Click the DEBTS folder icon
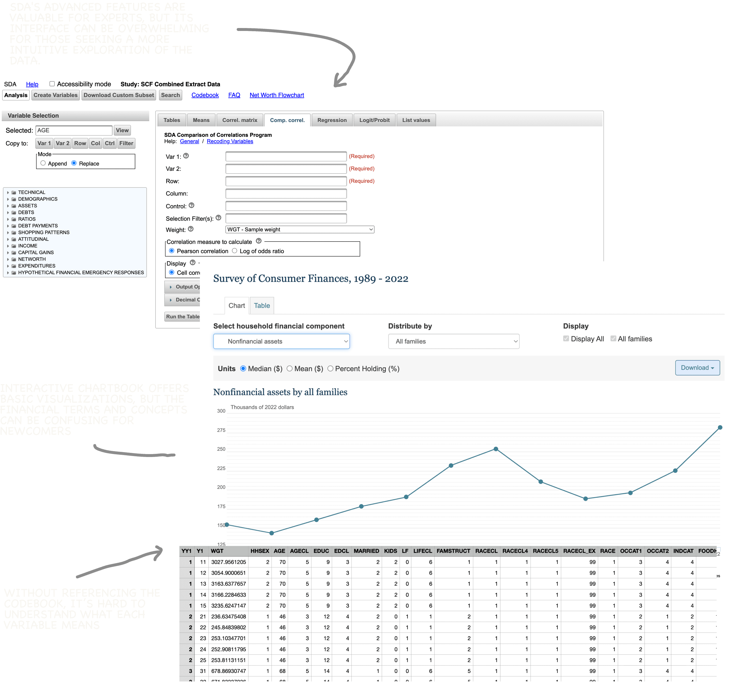Viewport: 742px width, 700px height. (x=14, y=213)
